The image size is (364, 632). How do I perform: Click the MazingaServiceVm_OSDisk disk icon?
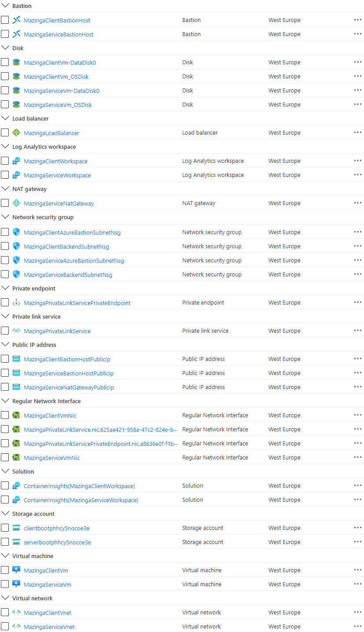pos(16,105)
